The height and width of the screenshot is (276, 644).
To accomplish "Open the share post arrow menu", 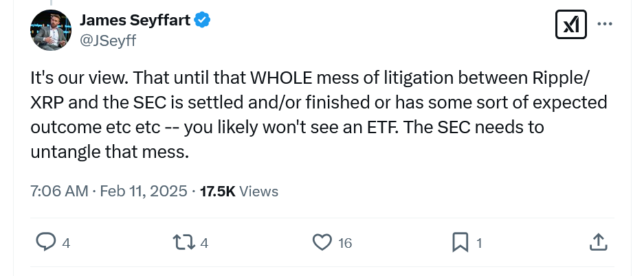I will pyautogui.click(x=598, y=242).
